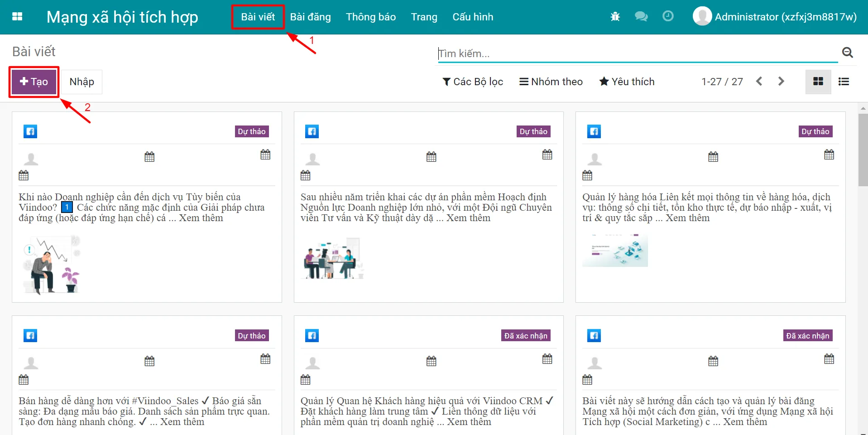Open the Yêu thích favorites dropdown
Screen dimensions: 868x435
627,82
